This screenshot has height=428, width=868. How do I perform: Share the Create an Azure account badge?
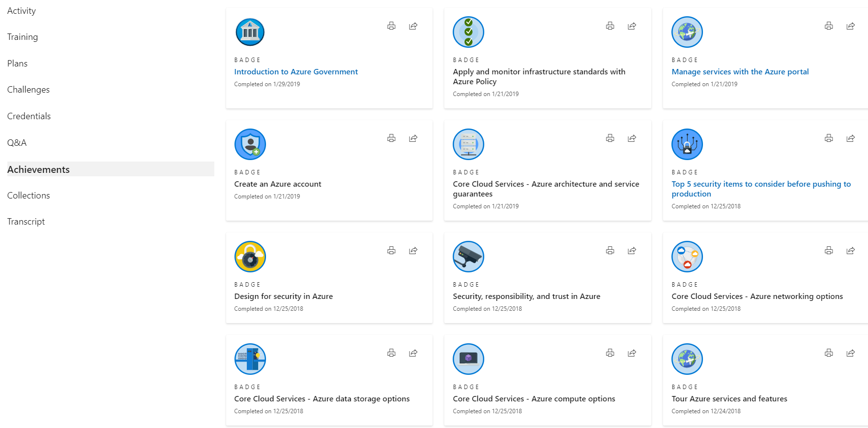(413, 138)
